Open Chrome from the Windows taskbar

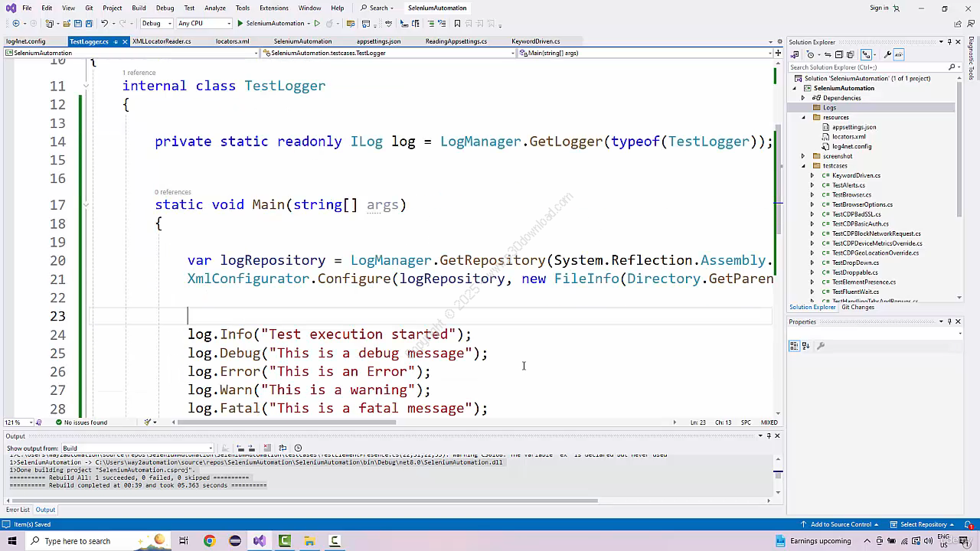(209, 541)
